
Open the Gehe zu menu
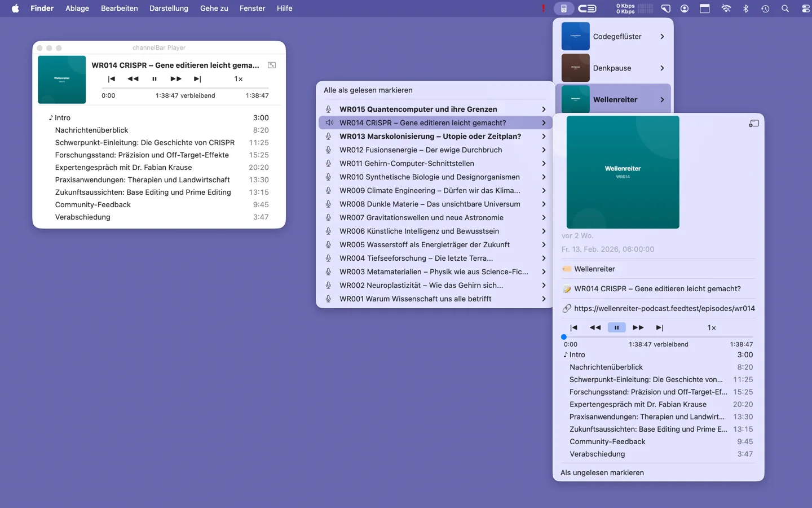click(x=214, y=8)
